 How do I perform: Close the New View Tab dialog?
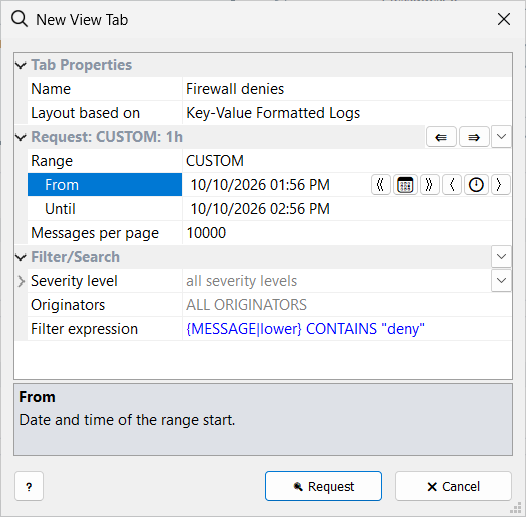[504, 19]
